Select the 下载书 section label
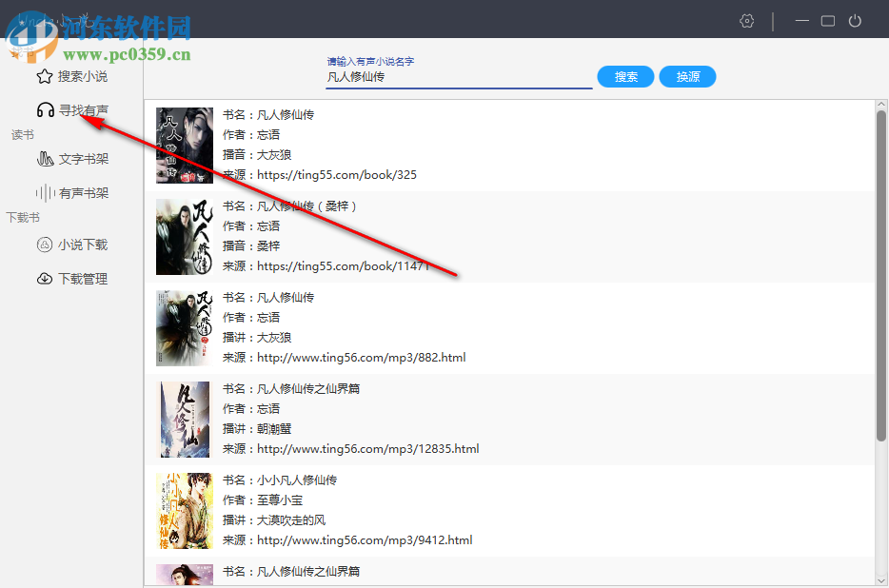 [x=22, y=217]
